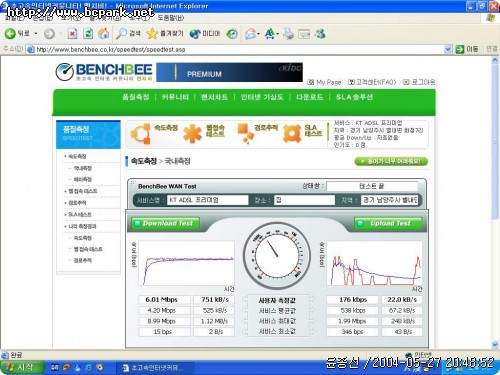Click the Windows 시작 Start button
500x375 pixels.
(x=22, y=367)
